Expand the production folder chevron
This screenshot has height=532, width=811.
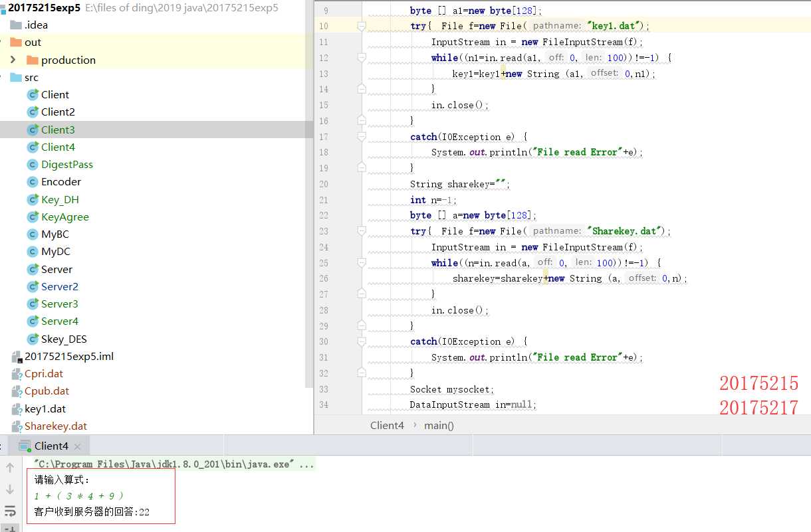tap(13, 60)
